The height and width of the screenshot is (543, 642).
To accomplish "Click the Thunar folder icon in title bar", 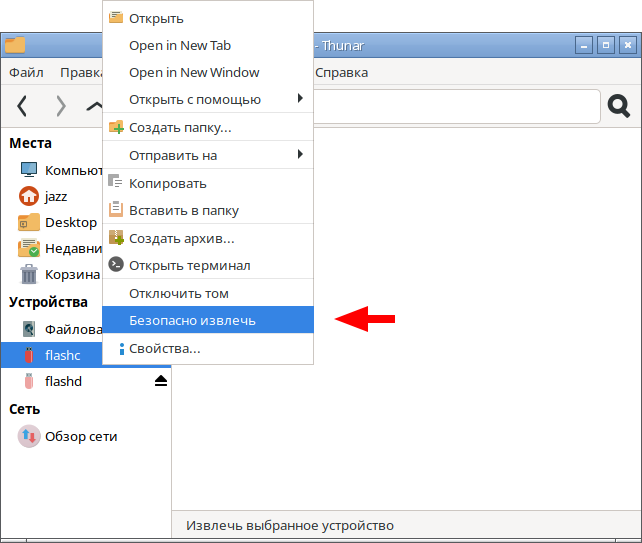I will tap(15, 45).
